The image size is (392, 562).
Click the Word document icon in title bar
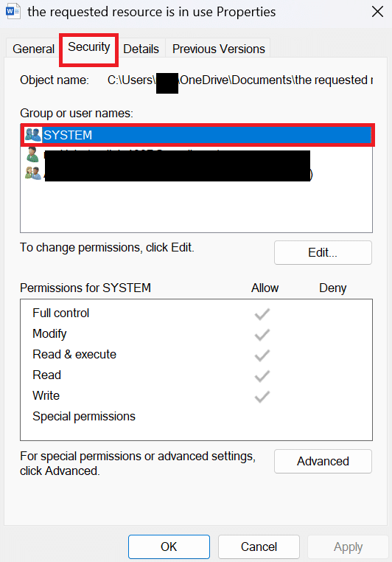13,12
